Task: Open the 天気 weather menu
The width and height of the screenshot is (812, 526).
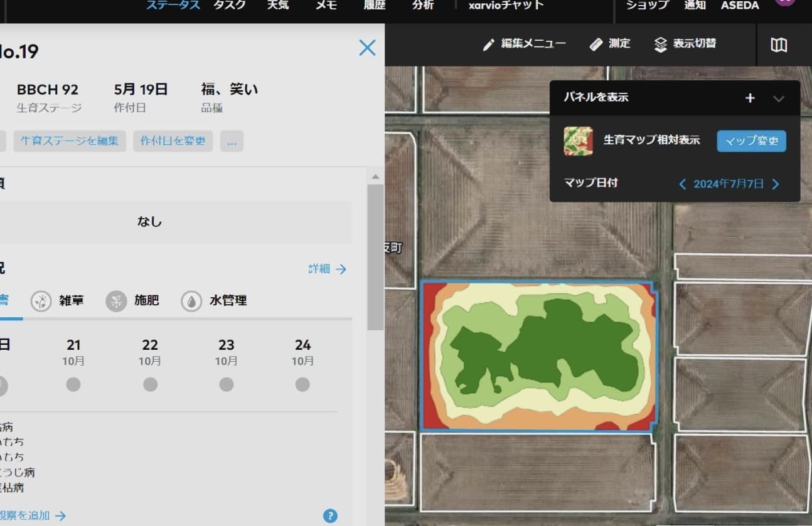Action: pyautogui.click(x=278, y=6)
